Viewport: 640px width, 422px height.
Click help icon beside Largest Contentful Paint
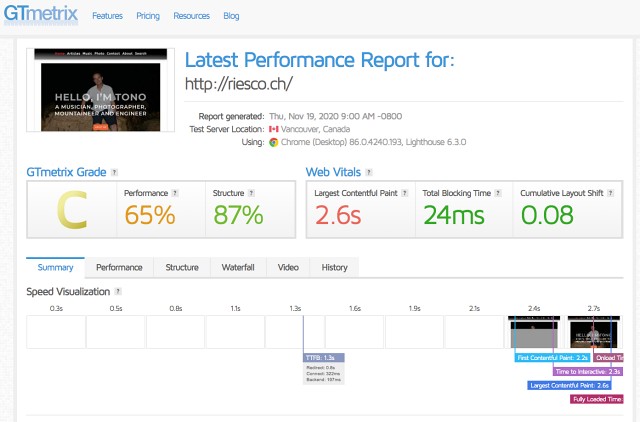tap(403, 192)
